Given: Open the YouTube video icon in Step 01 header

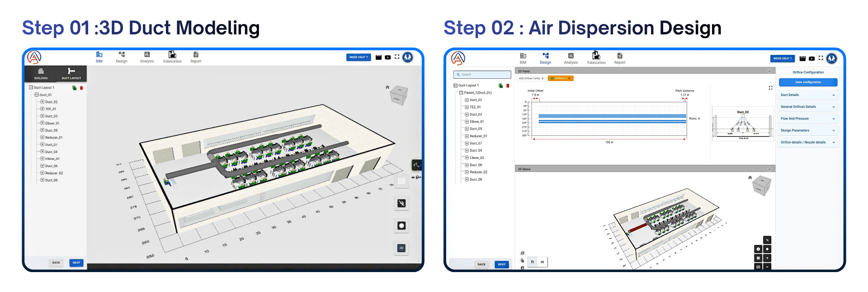Looking at the screenshot, I should coord(387,57).
